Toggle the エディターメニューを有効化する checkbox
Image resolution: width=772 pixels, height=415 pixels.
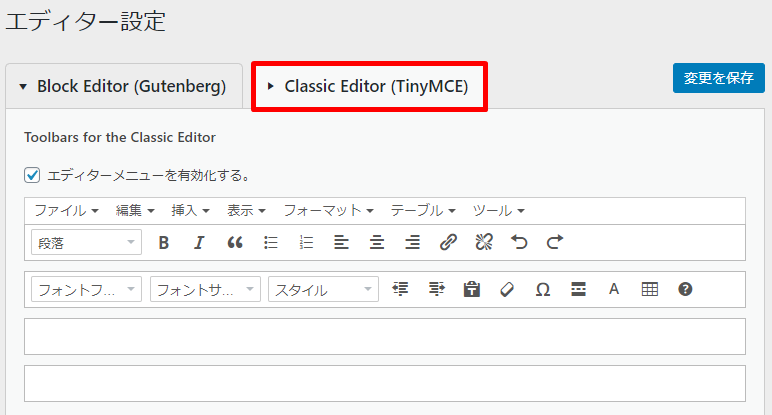pos(32,175)
